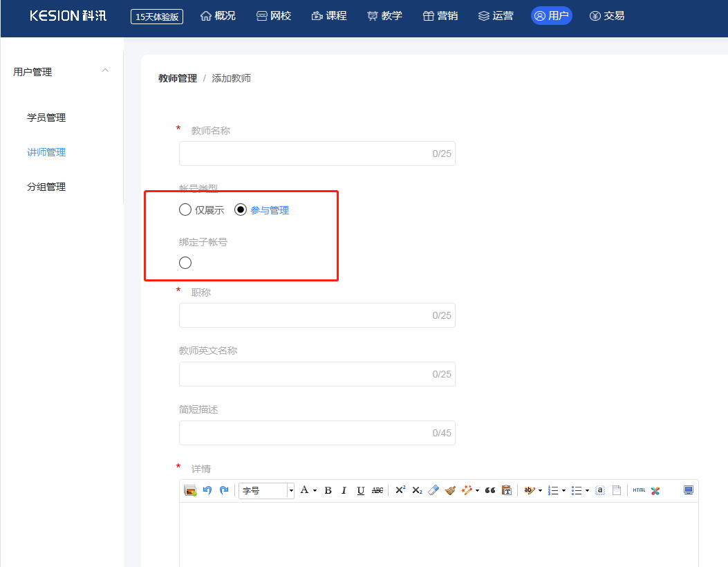
Task: Select the 仅展示 radio option
Action: pyautogui.click(x=185, y=210)
